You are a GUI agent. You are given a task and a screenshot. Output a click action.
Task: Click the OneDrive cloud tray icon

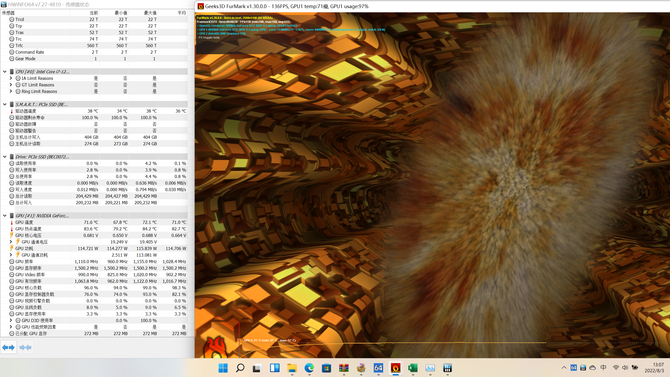593,368
